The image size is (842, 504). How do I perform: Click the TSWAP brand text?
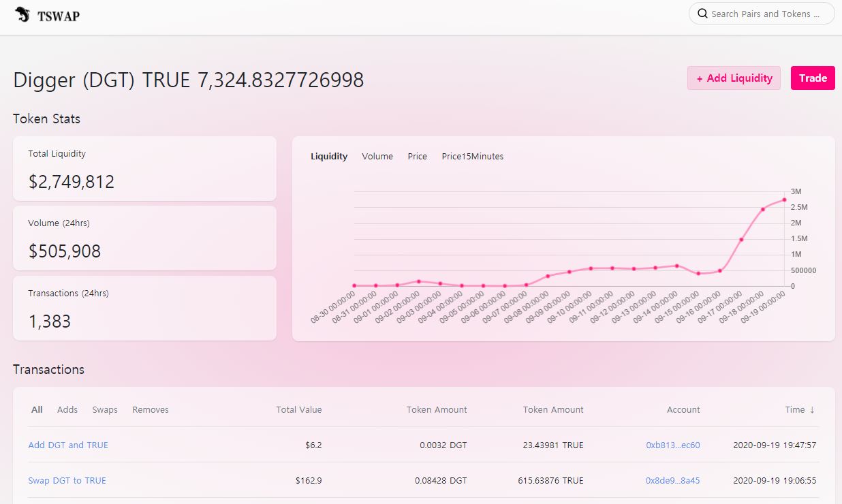click(59, 15)
